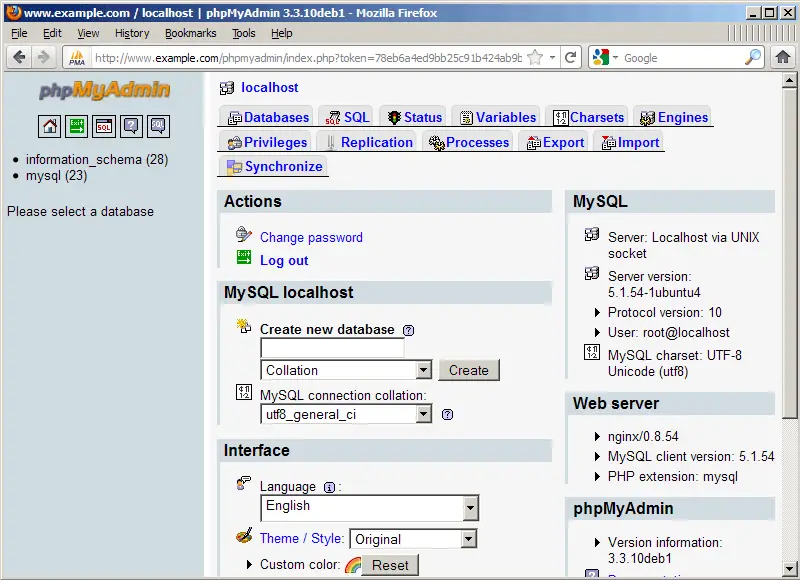Open the Bookmarks menu
800x580 pixels.
coord(190,33)
